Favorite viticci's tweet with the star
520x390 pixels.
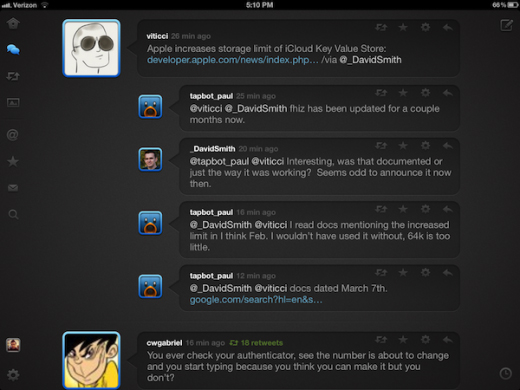[x=403, y=27]
